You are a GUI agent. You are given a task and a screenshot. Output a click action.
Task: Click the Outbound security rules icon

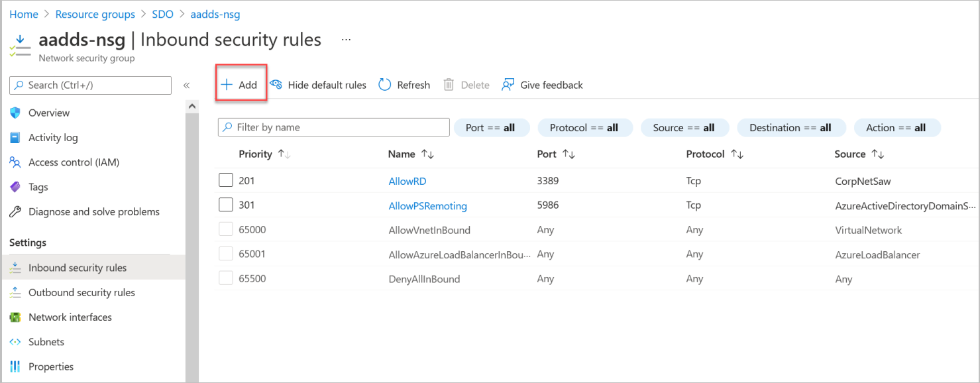click(x=15, y=292)
